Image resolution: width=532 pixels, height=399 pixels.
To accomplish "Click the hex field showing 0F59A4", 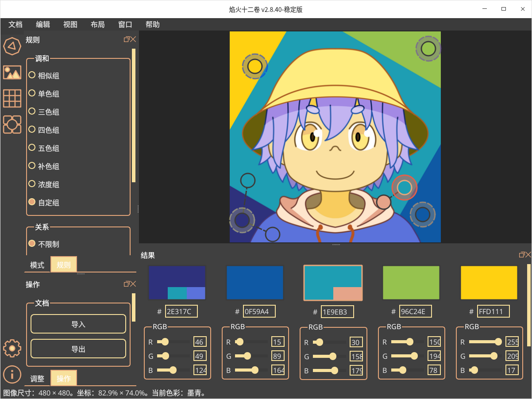I will (x=259, y=311).
